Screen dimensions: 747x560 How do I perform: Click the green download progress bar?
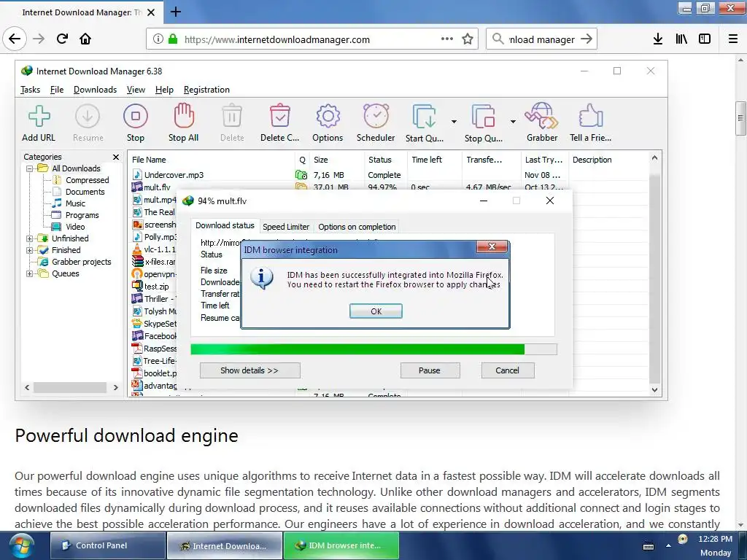(373, 349)
